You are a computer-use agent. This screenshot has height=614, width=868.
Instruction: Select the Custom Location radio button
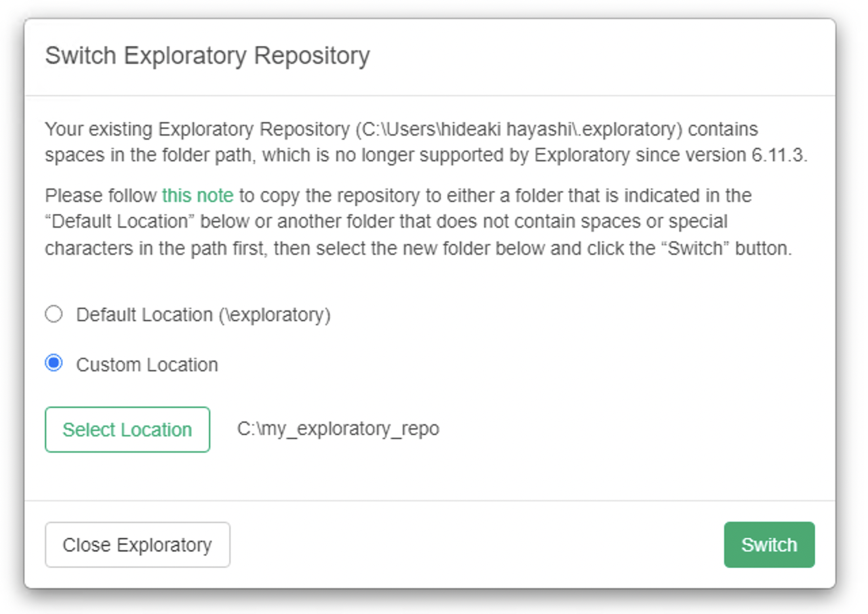(54, 363)
